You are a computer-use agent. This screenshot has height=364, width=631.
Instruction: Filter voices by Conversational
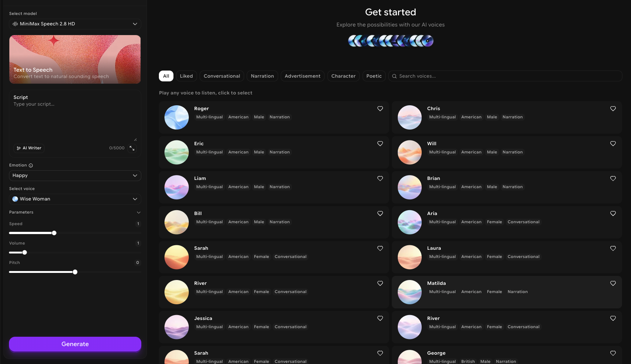point(222,76)
